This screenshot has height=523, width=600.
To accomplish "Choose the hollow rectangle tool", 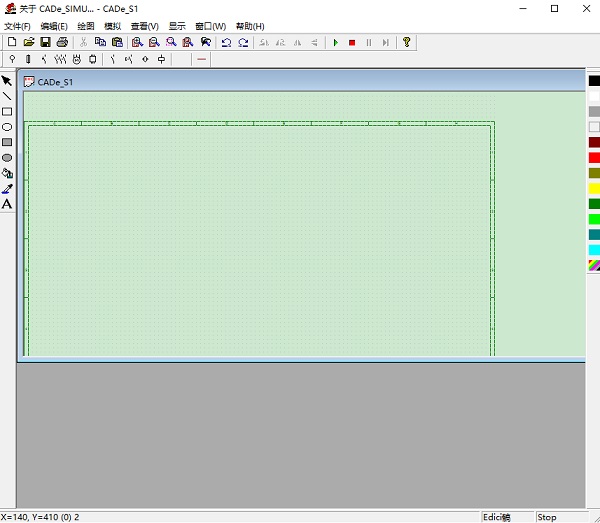I will (7, 111).
